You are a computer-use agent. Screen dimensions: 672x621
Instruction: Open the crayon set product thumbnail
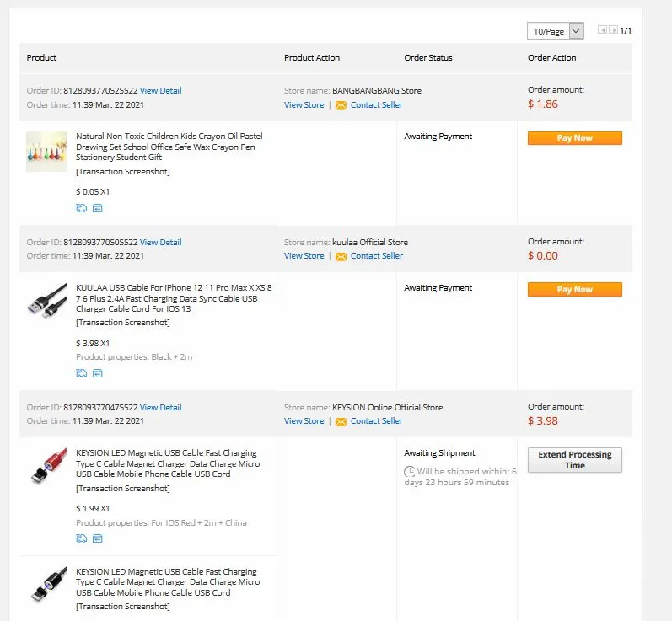pyautogui.click(x=46, y=152)
